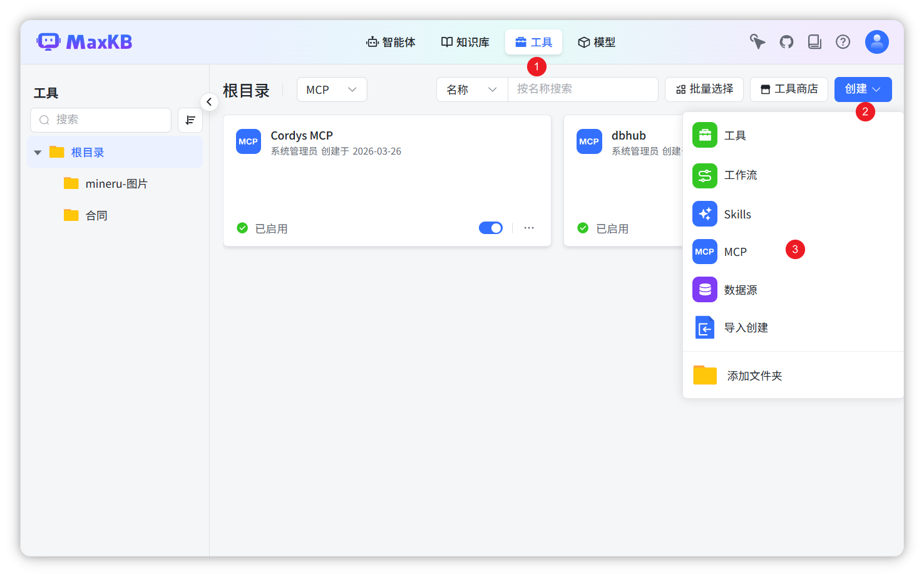
Task: Switch to the 知识库 tab
Action: pyautogui.click(x=465, y=42)
